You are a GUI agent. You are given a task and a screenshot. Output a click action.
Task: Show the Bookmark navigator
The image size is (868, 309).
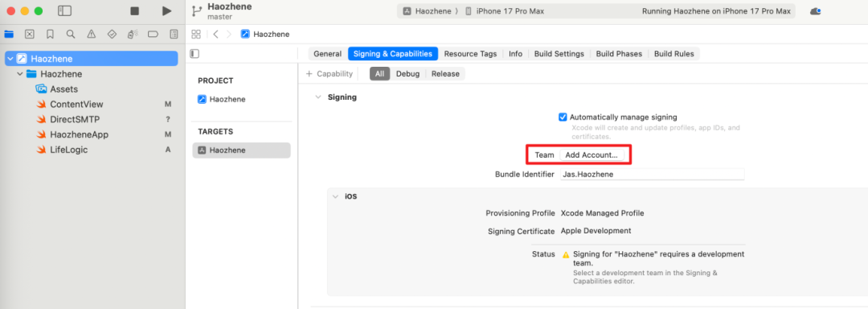[50, 35]
